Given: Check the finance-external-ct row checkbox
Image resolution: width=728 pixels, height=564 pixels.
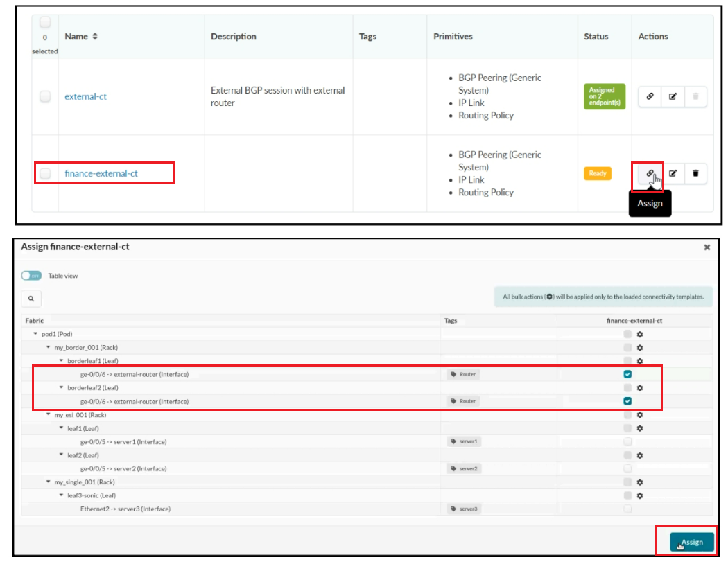Looking at the screenshot, I should tap(45, 174).
